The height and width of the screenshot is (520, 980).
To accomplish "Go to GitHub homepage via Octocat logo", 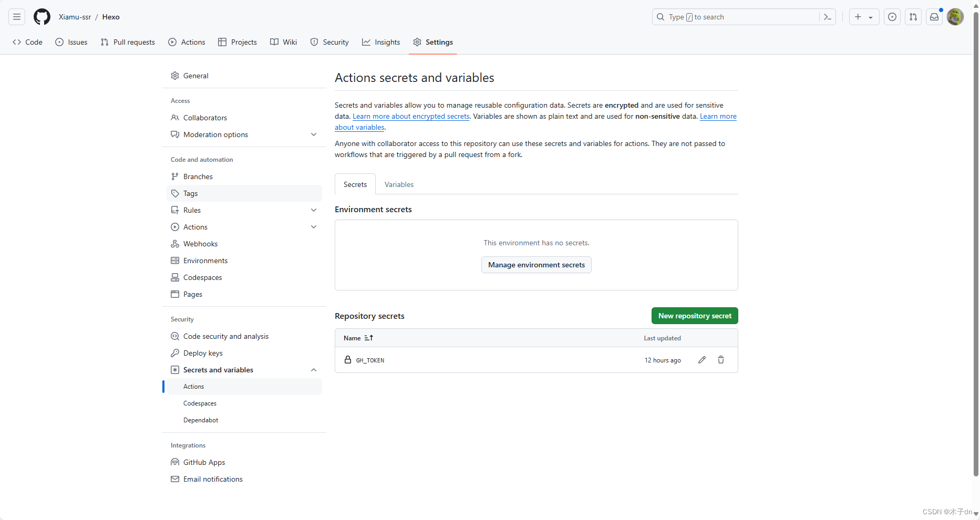I will click(x=42, y=17).
